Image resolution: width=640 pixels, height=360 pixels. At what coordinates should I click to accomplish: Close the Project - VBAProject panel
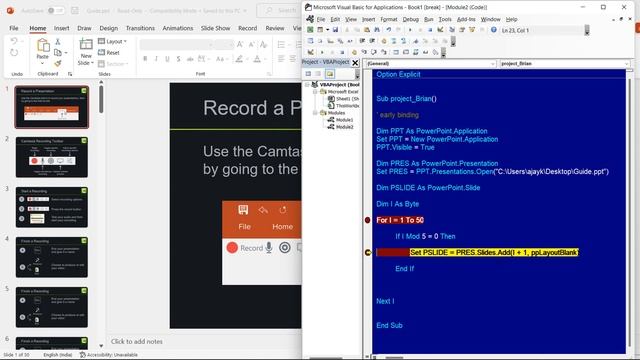click(355, 62)
